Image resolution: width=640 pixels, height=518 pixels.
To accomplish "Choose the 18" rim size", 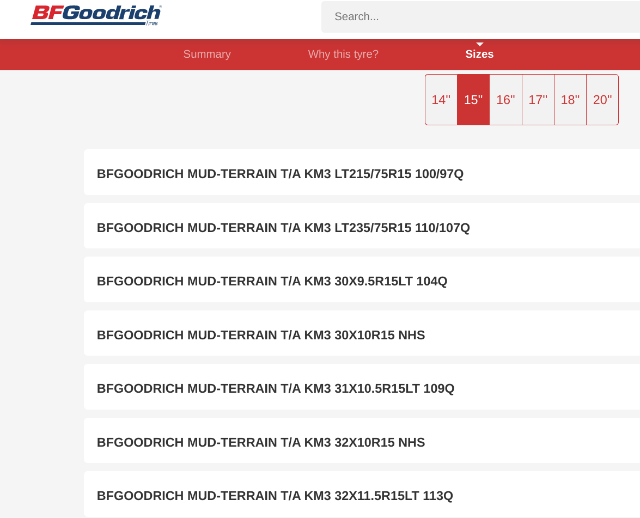I will (x=570, y=100).
